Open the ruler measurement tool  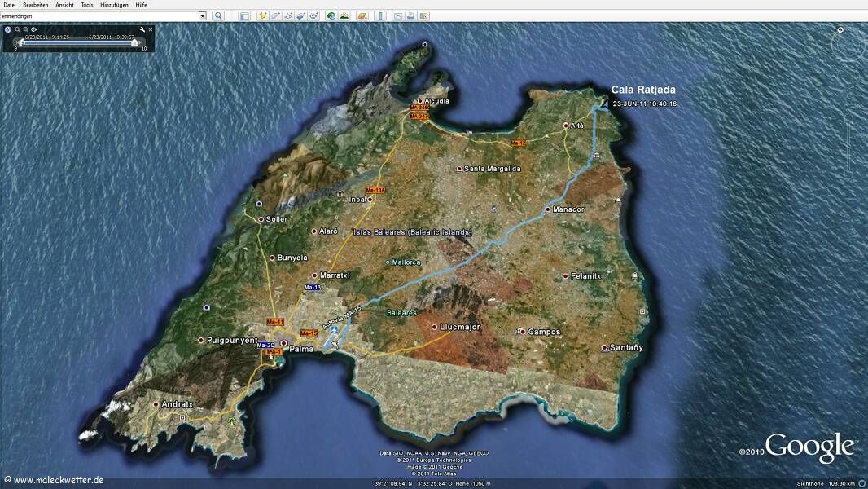tap(379, 15)
